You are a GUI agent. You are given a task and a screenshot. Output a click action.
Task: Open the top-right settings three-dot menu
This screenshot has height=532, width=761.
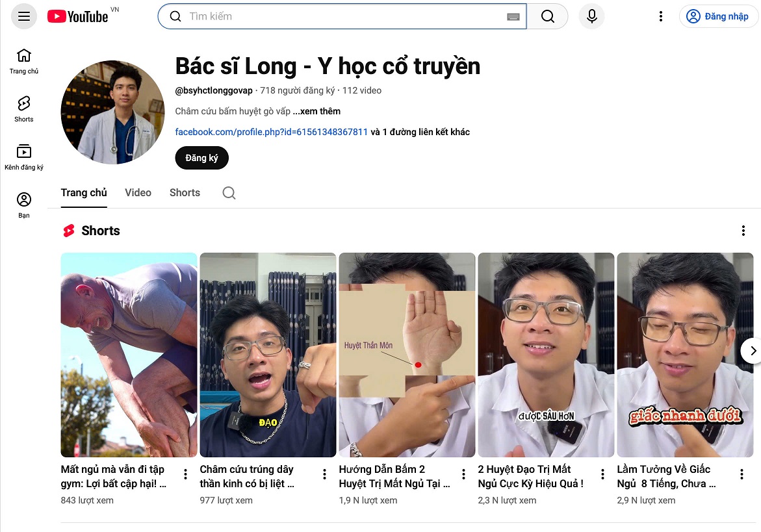tap(660, 16)
